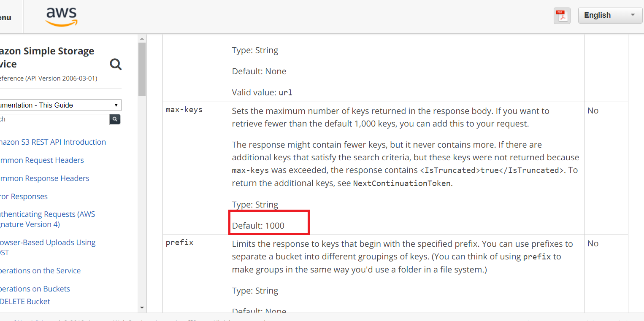Click the scrollbar up arrow
This screenshot has width=644, height=321.
coord(142,38)
